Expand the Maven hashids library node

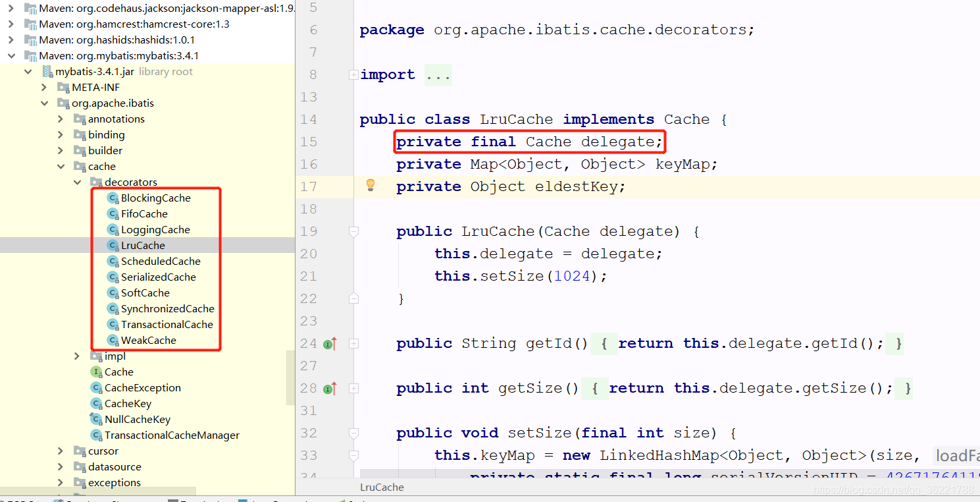11,40
